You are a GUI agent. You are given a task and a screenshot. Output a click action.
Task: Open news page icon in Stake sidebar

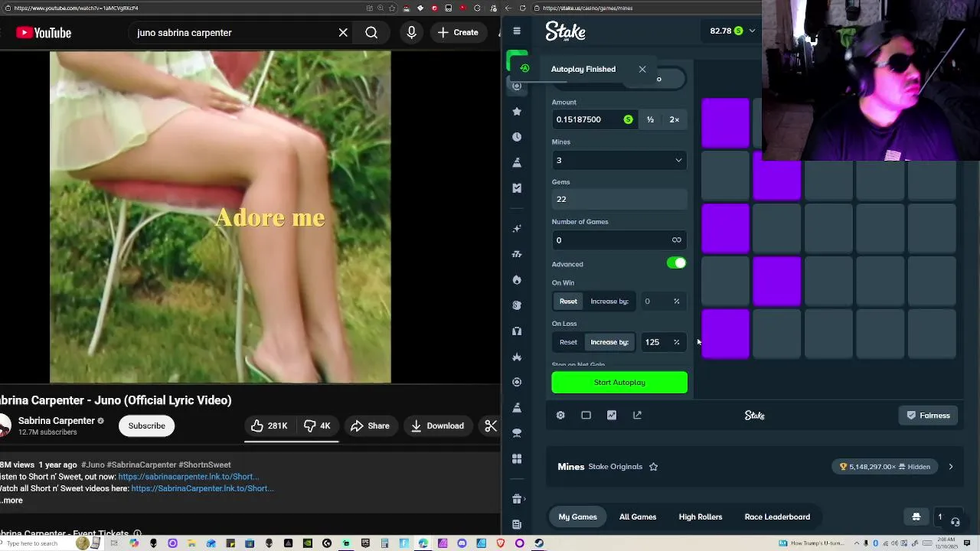pos(517,524)
